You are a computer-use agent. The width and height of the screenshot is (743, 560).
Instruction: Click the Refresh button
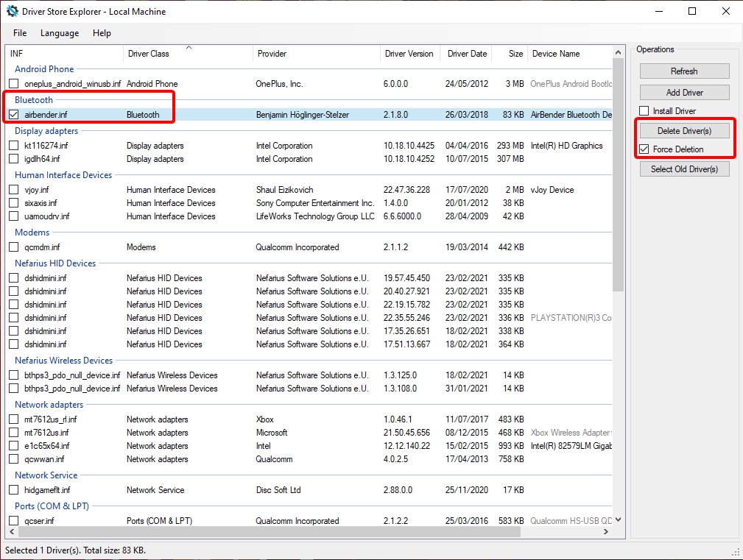click(x=684, y=71)
